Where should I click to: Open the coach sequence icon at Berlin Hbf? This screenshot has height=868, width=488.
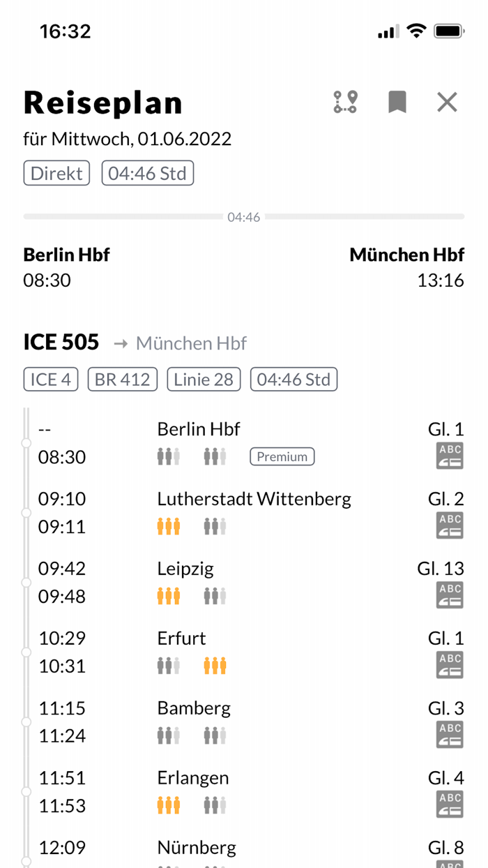(x=449, y=455)
